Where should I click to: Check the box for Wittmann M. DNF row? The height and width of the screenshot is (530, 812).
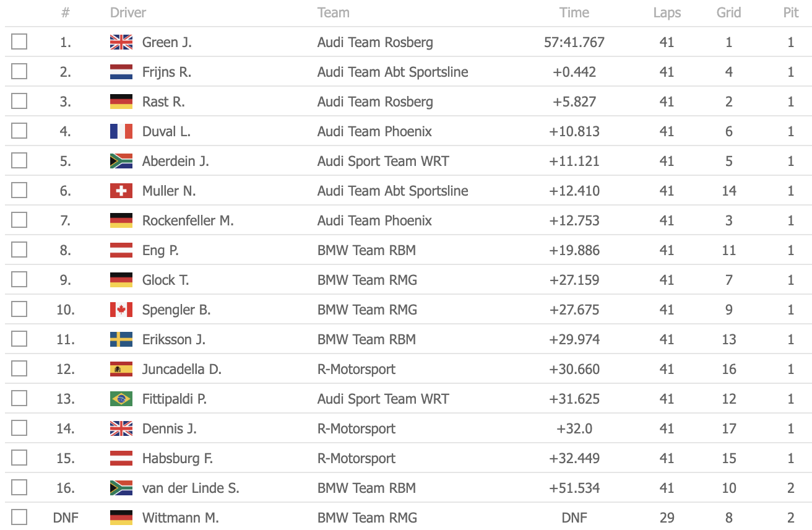[x=19, y=517]
